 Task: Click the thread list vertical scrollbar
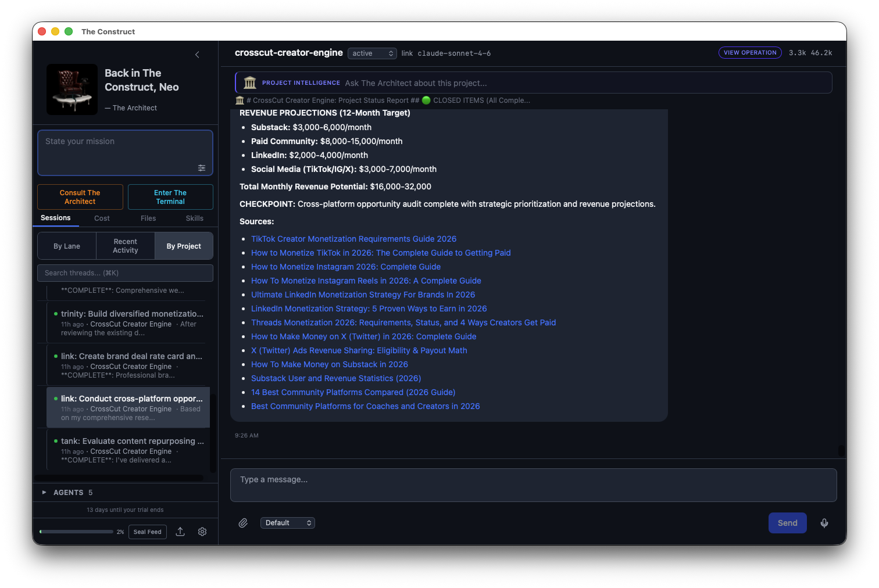[x=213, y=433]
